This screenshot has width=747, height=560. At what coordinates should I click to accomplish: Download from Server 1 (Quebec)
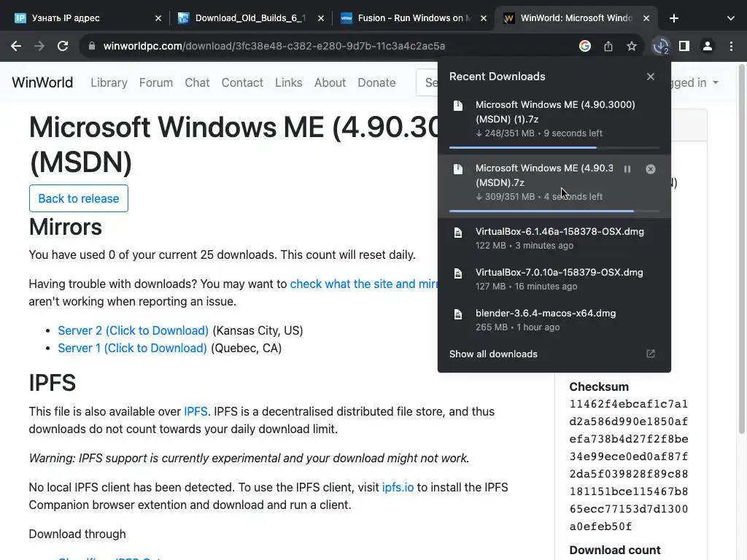(132, 348)
